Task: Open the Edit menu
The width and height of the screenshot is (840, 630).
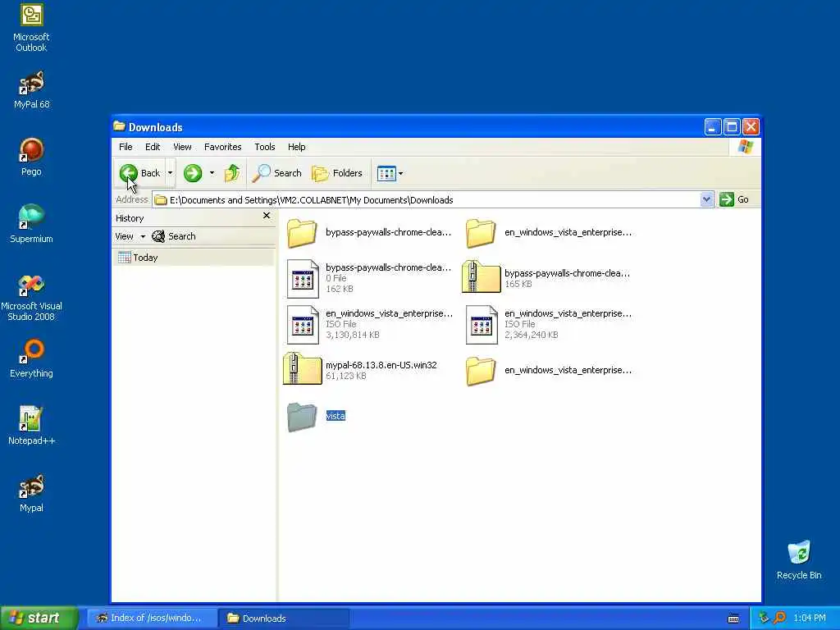Action: tap(152, 147)
